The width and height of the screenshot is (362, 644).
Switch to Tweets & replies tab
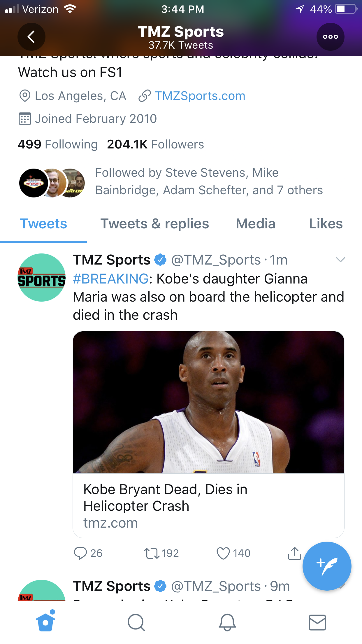154,224
